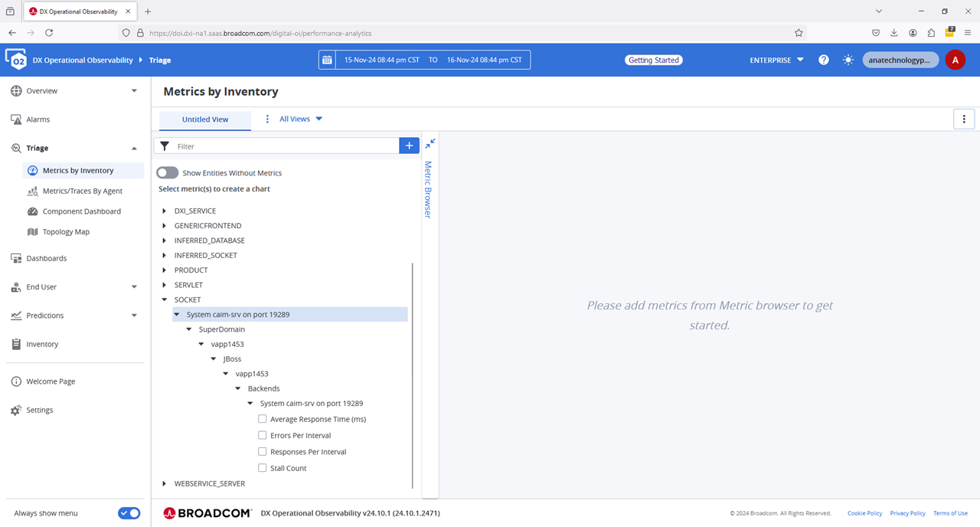Turn off the Always show menu switch

tap(129, 513)
